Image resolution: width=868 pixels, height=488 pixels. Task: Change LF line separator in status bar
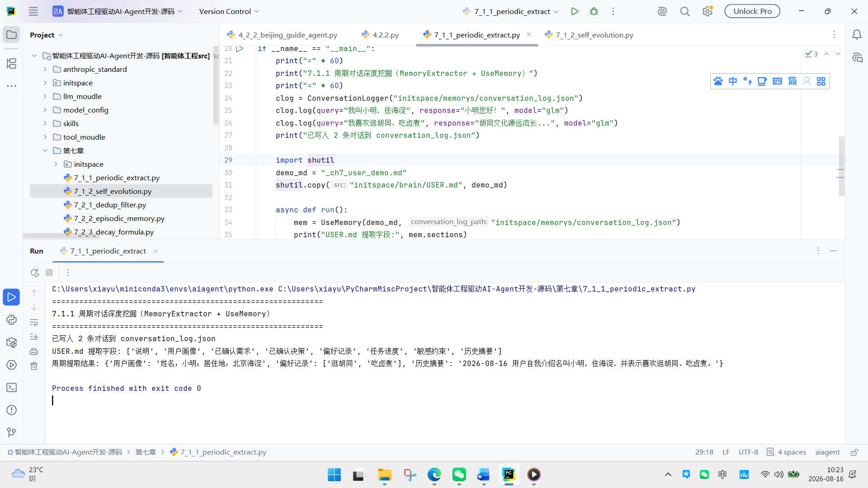coord(726,452)
